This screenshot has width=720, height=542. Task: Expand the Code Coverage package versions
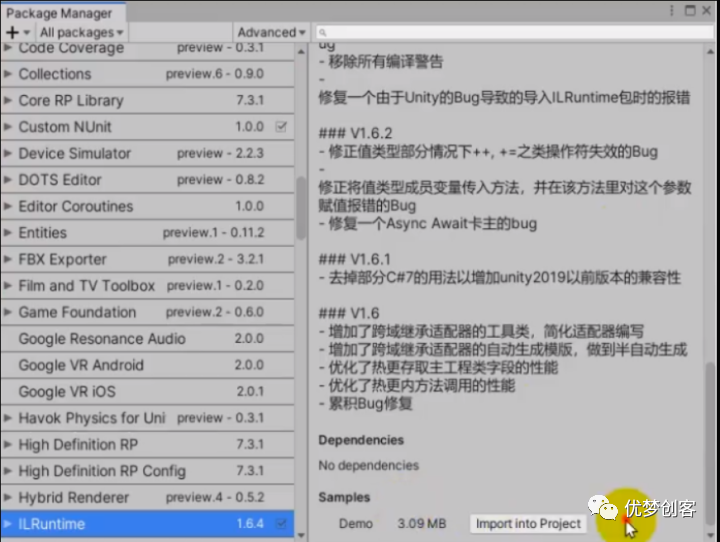pos(7,48)
